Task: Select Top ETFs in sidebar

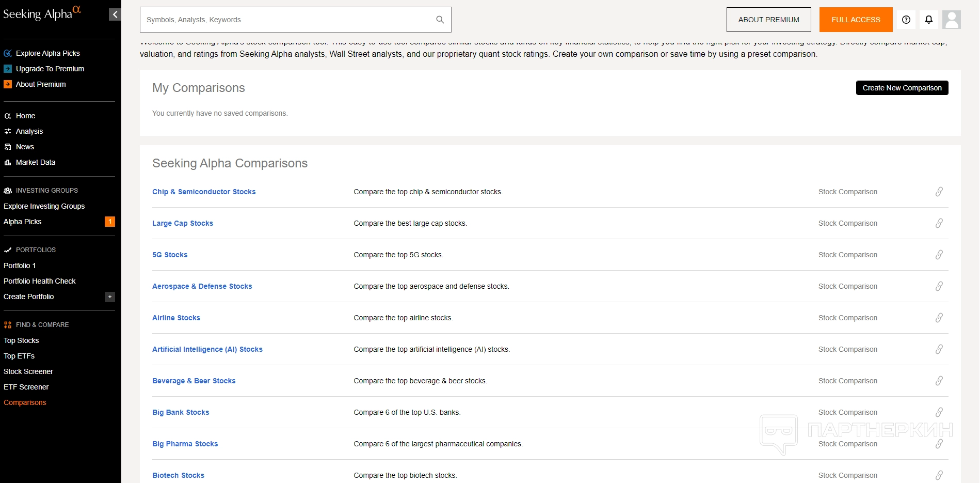Action: [x=19, y=356]
